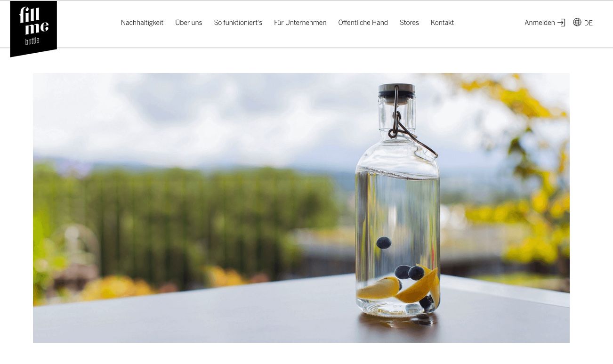The width and height of the screenshot is (613, 364).
Task: Open the DE language selector
Action: [588, 23]
